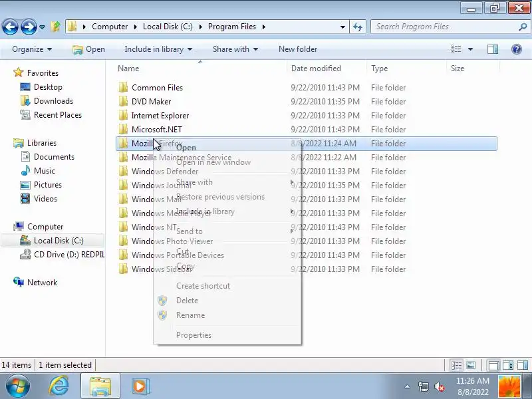Click Computer in the address breadcrumb
The height and width of the screenshot is (399, 532).
click(x=110, y=27)
